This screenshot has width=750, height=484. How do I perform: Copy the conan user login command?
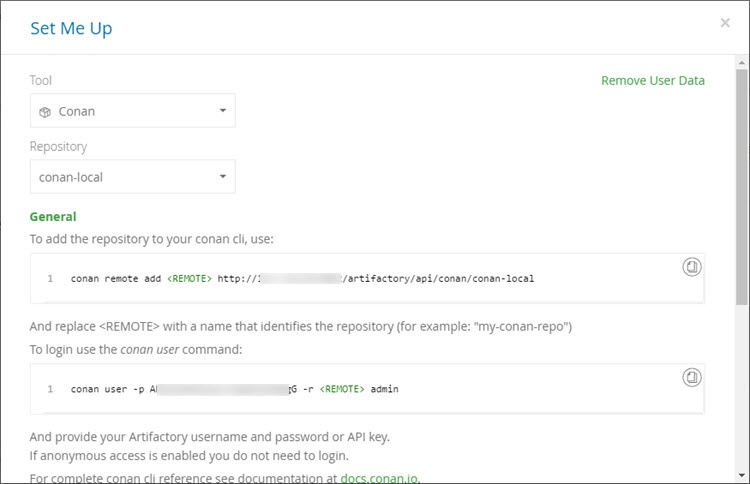(692, 377)
